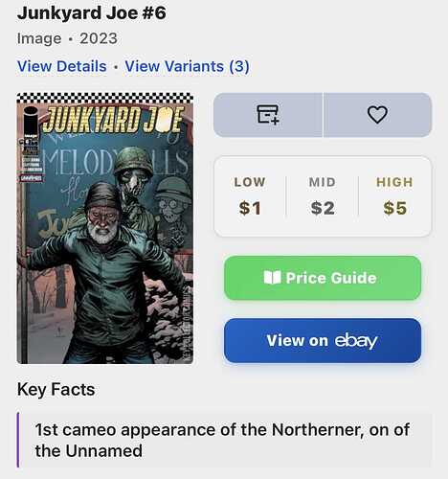
Task: Click the View on eBay button
Action: click(323, 340)
